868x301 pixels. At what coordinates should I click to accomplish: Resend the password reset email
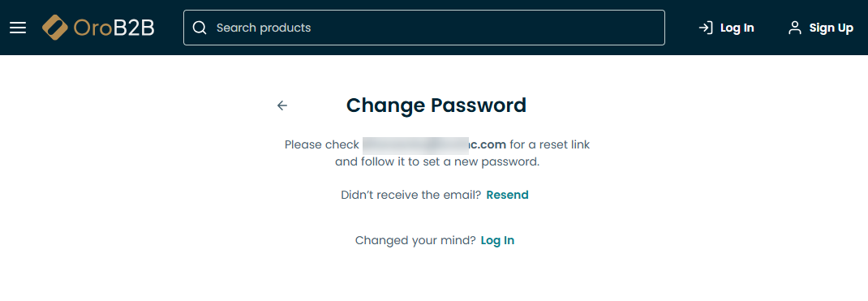tap(507, 195)
